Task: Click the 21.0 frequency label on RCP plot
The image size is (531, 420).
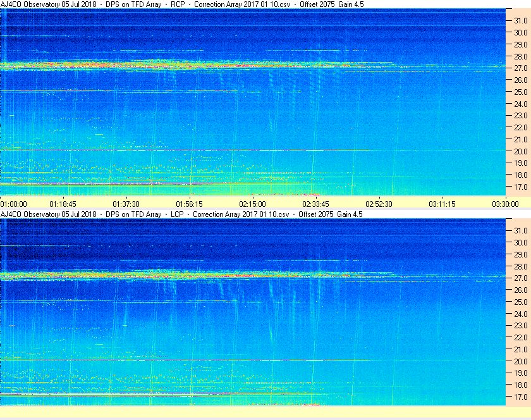Action: (x=521, y=139)
